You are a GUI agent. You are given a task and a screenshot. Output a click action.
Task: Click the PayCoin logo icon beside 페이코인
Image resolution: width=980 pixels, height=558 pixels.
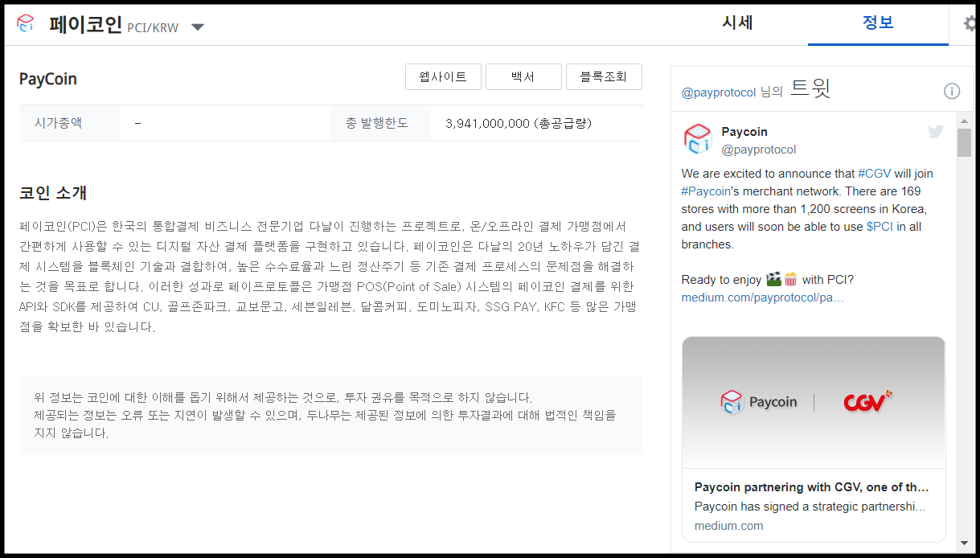click(x=26, y=23)
